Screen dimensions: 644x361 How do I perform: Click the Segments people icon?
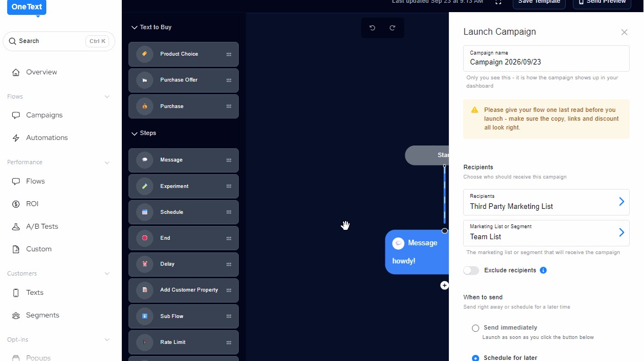coord(16,315)
